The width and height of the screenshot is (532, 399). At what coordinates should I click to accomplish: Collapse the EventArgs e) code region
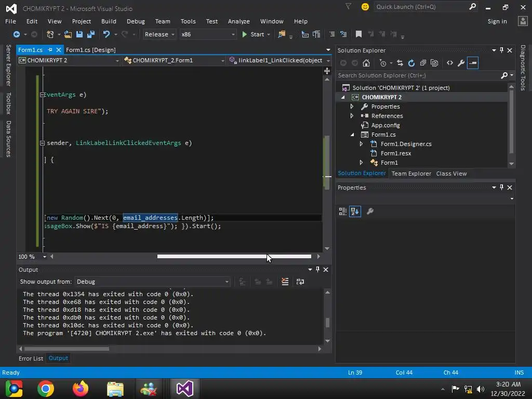42,95
